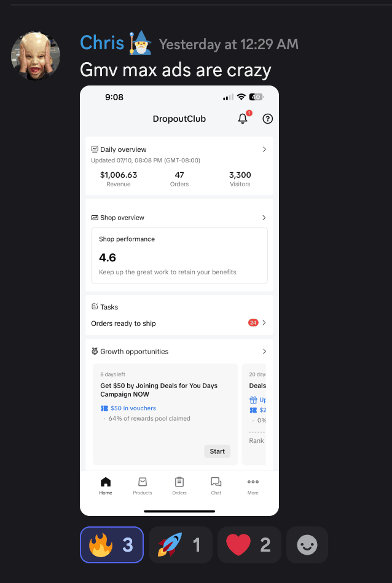Image resolution: width=392 pixels, height=583 pixels.
Task: Expand Growth opportunities chevron
Action: tap(264, 351)
